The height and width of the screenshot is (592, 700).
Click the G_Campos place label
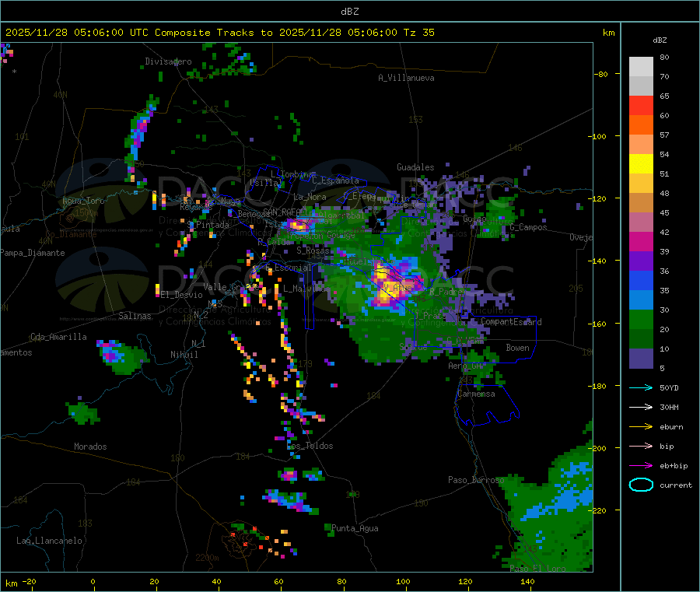(529, 227)
